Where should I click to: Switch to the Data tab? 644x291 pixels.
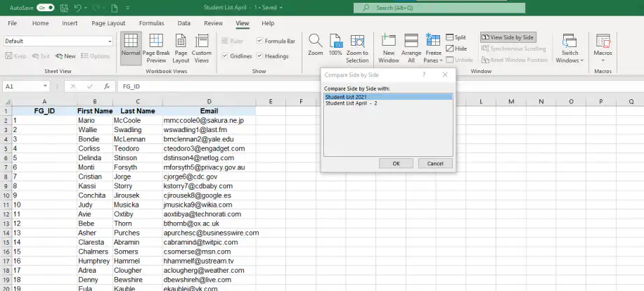(183, 23)
